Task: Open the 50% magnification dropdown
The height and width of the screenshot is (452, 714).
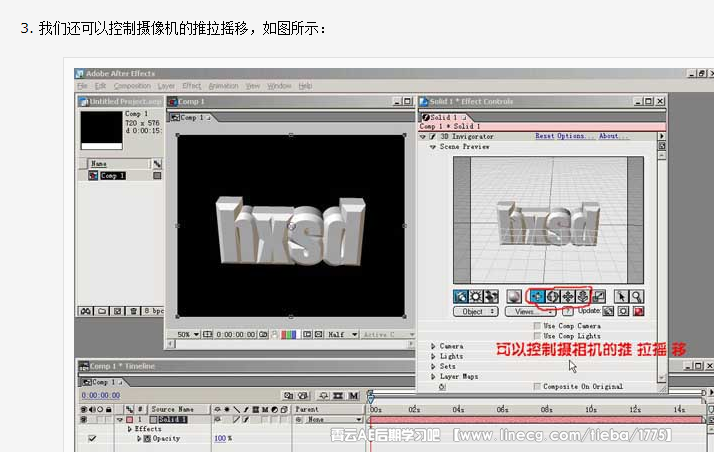Action: tap(188, 335)
